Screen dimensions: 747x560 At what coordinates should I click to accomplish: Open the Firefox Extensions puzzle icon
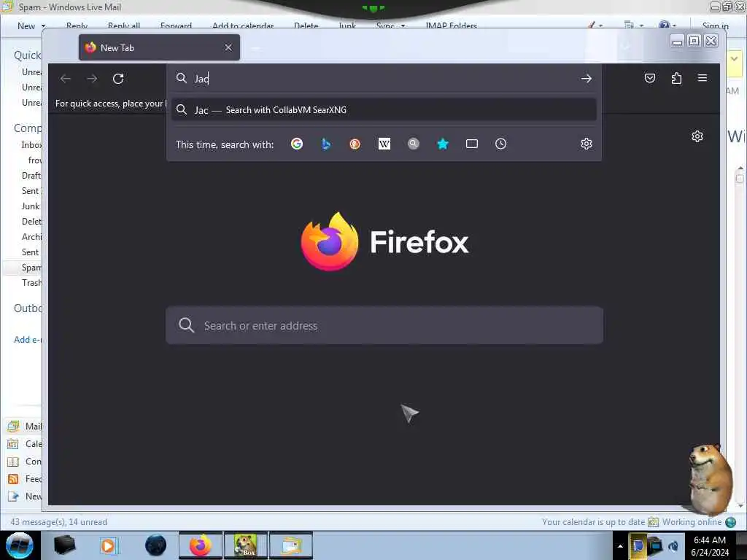click(x=676, y=78)
